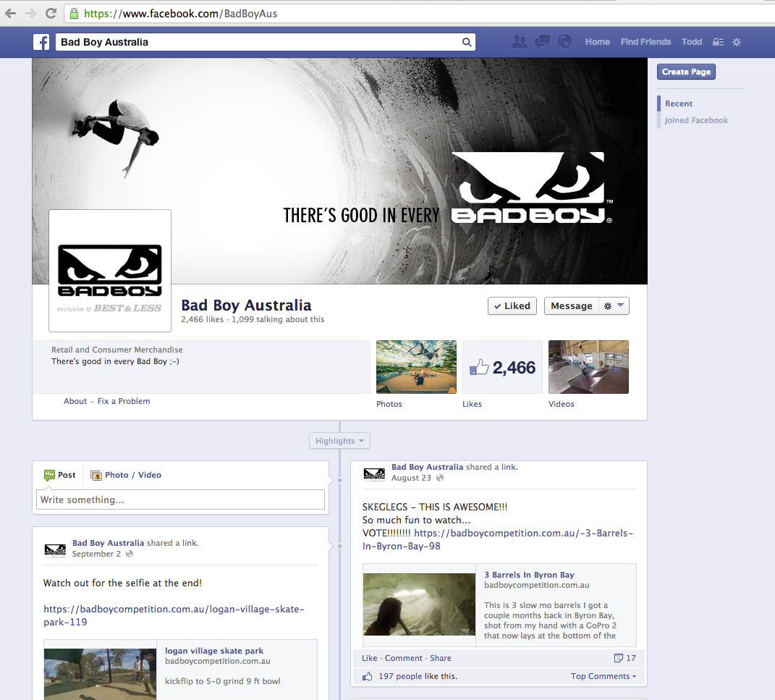This screenshot has width=775, height=700.
Task: Click Bad Boy avatar on August 23 post
Action: point(374,475)
